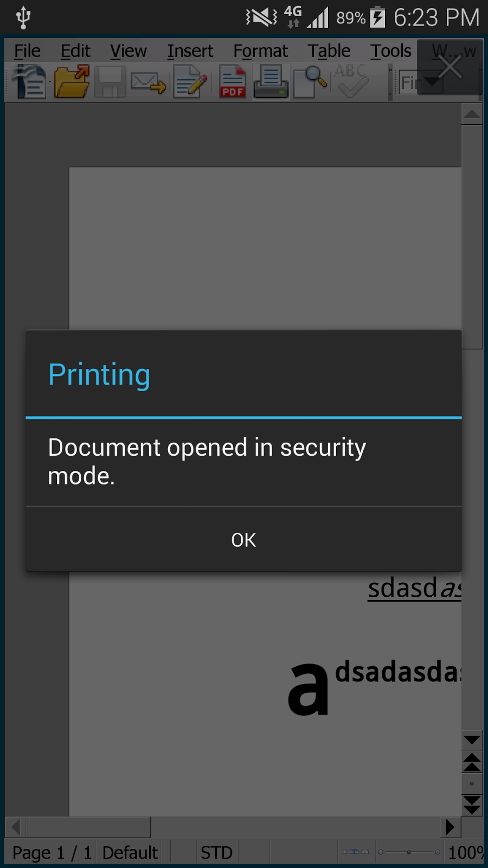
Task: Toggle the ABC spellcheck icon
Action: 351,81
